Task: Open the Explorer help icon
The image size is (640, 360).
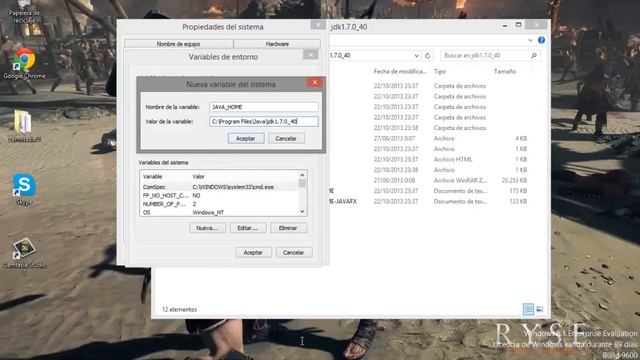Action: (x=541, y=40)
